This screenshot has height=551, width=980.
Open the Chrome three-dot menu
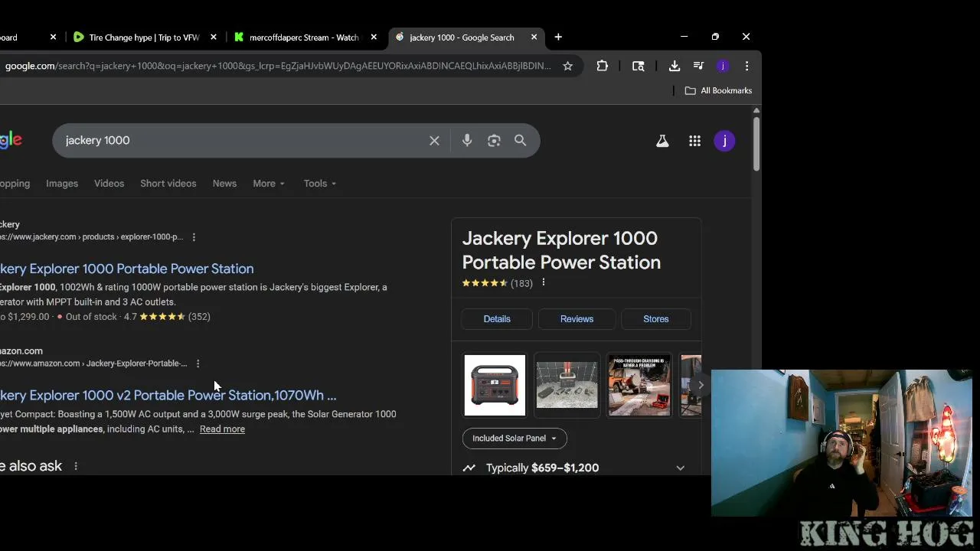(746, 66)
